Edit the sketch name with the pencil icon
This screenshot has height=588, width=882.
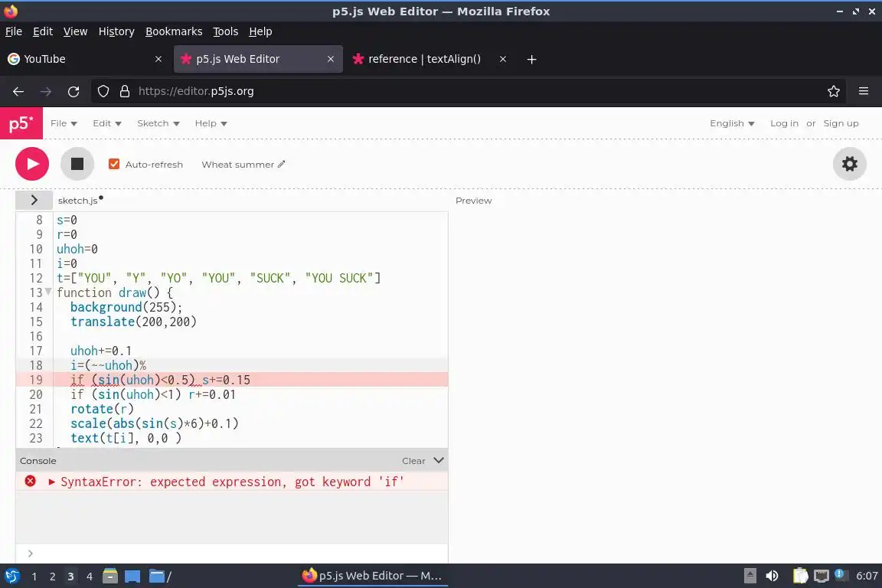281,165
